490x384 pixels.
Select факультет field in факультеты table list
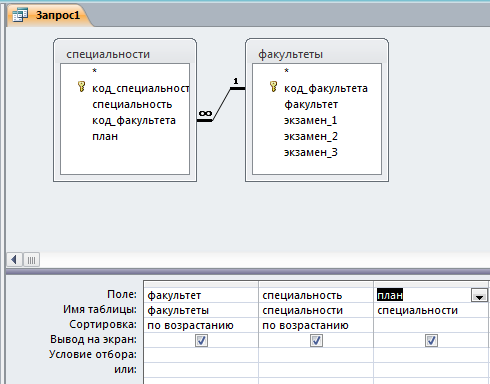[x=311, y=104]
